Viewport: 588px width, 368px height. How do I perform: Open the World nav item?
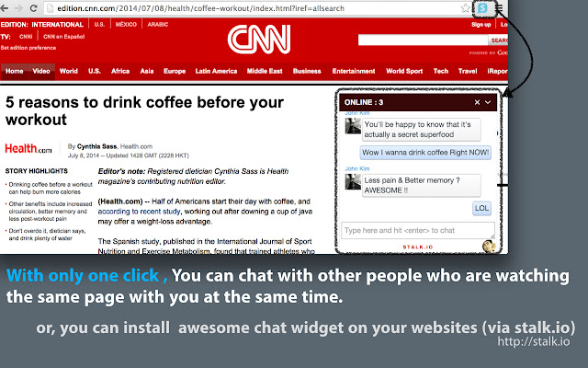(x=69, y=71)
